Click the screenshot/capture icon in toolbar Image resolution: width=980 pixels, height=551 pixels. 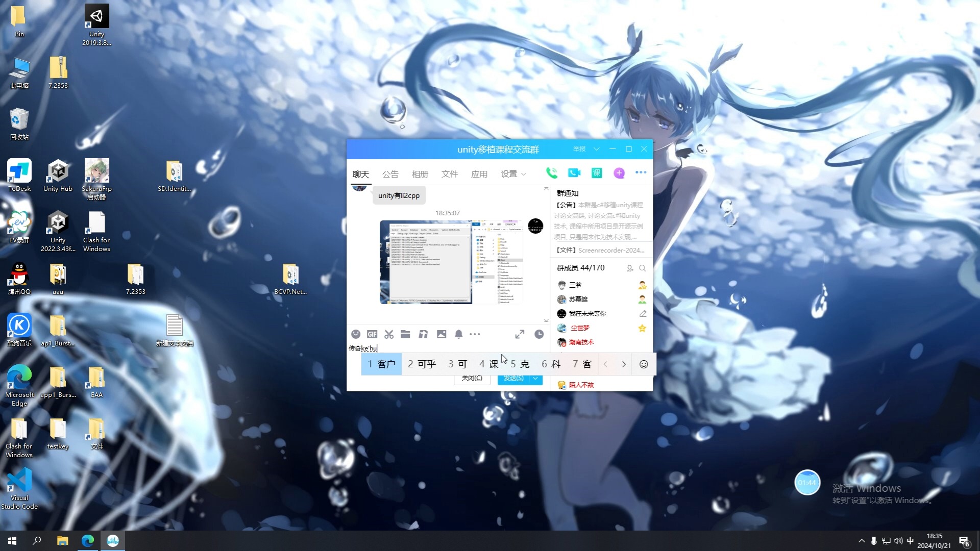[388, 334]
